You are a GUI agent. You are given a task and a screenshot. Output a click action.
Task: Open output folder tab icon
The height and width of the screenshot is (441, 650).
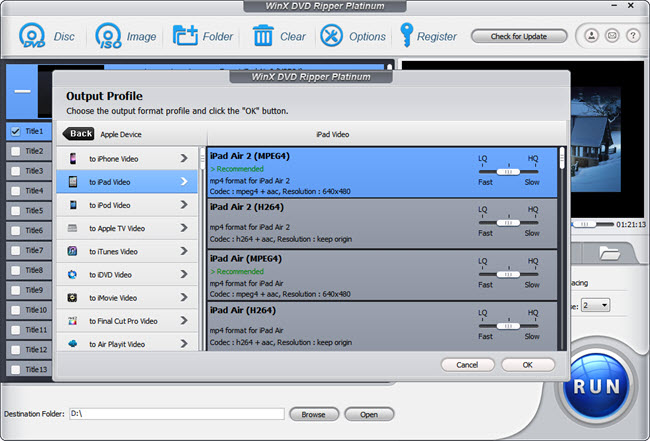609,252
